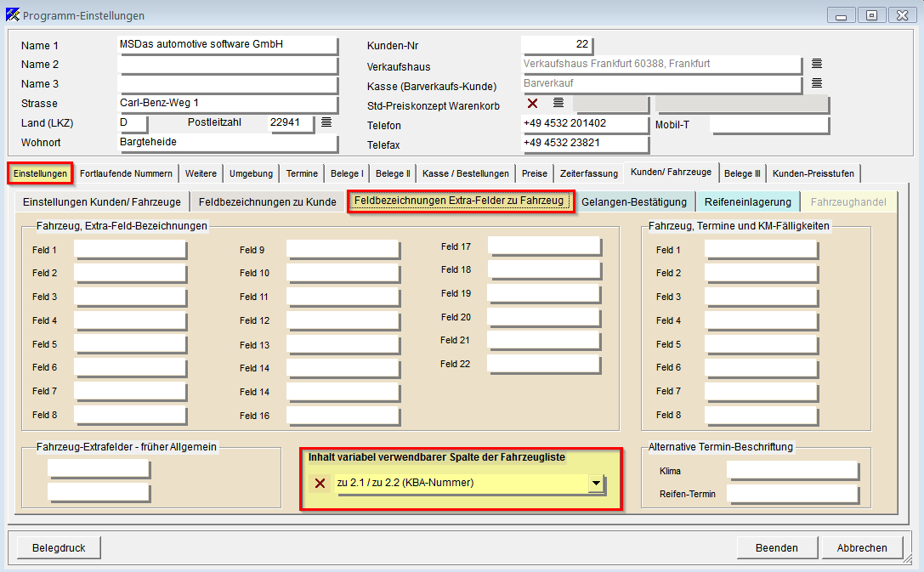Screen dimensions: 924x572
Task: Click the Telefon number field
Action: pyautogui.click(x=585, y=124)
